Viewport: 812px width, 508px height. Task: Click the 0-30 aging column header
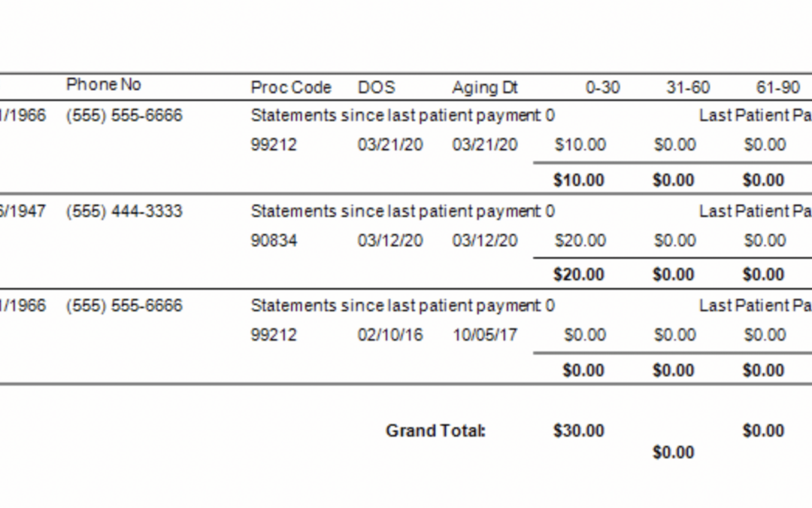(x=603, y=87)
